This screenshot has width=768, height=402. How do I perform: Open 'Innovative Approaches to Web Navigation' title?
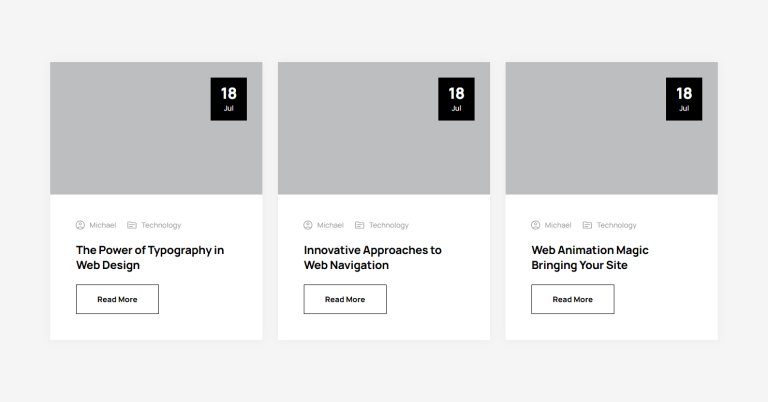click(373, 258)
